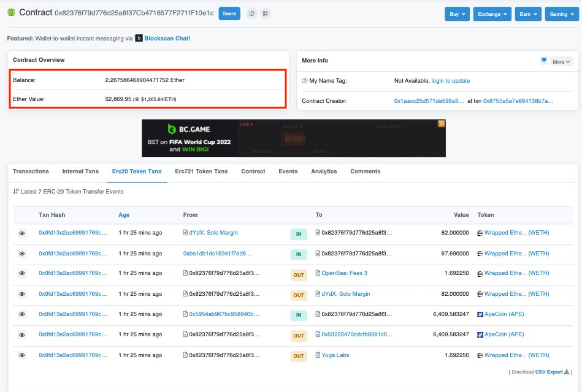Open the OpenSea: Fees 3 recipient link
Image resolution: width=582 pixels, height=392 pixels.
(x=344, y=273)
